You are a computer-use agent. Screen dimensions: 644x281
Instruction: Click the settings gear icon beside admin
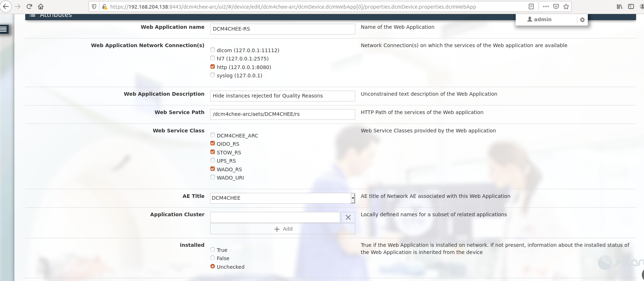click(582, 20)
